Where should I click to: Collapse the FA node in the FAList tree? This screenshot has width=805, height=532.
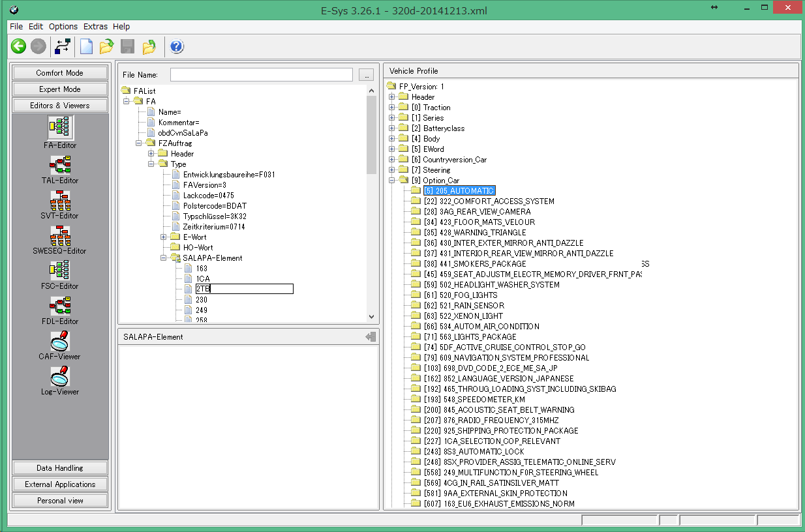tap(126, 101)
